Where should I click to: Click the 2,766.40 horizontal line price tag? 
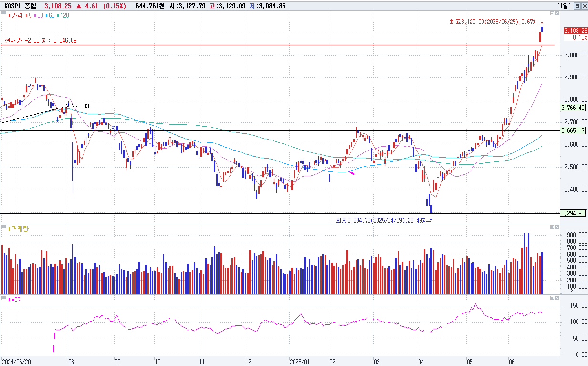coord(574,108)
